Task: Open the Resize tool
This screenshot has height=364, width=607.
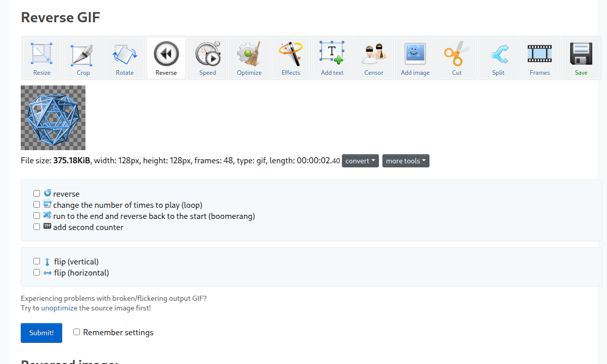Action: click(x=42, y=58)
